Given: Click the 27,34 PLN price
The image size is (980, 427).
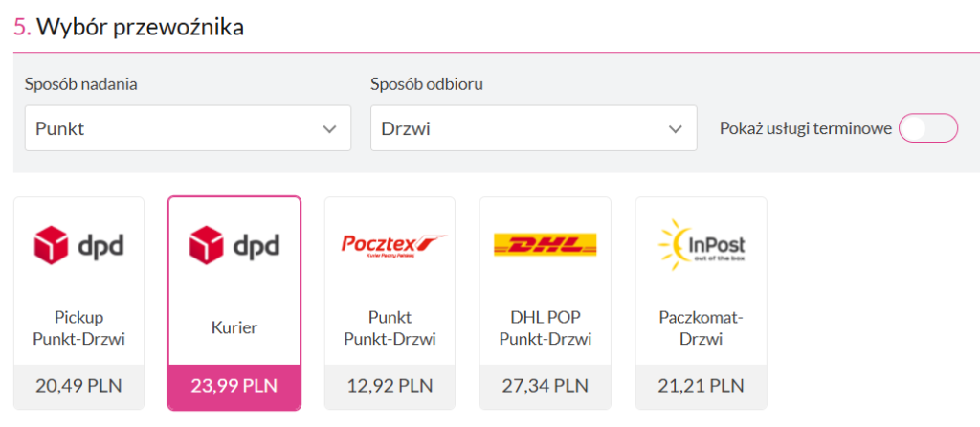Looking at the screenshot, I should pos(545,386).
